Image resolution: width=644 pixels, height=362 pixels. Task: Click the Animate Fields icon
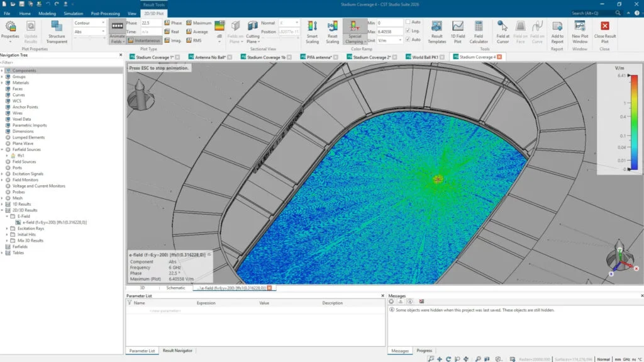117,32
